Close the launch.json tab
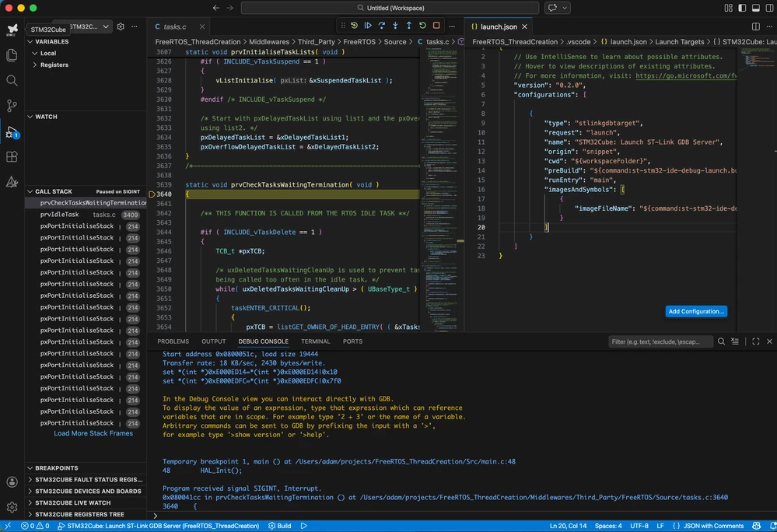The width and height of the screenshot is (777, 532). 524,26
